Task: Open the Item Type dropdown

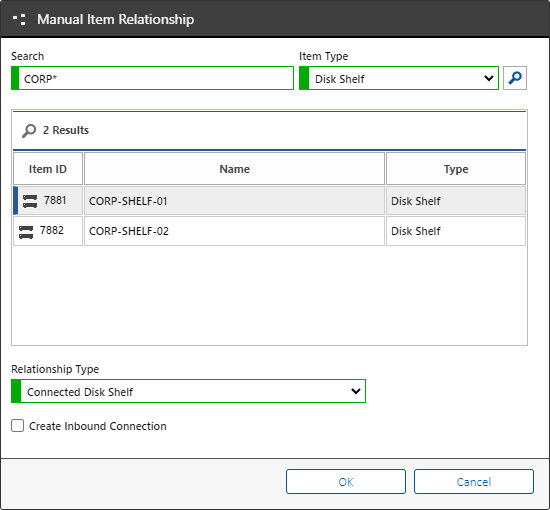Action: click(x=399, y=78)
